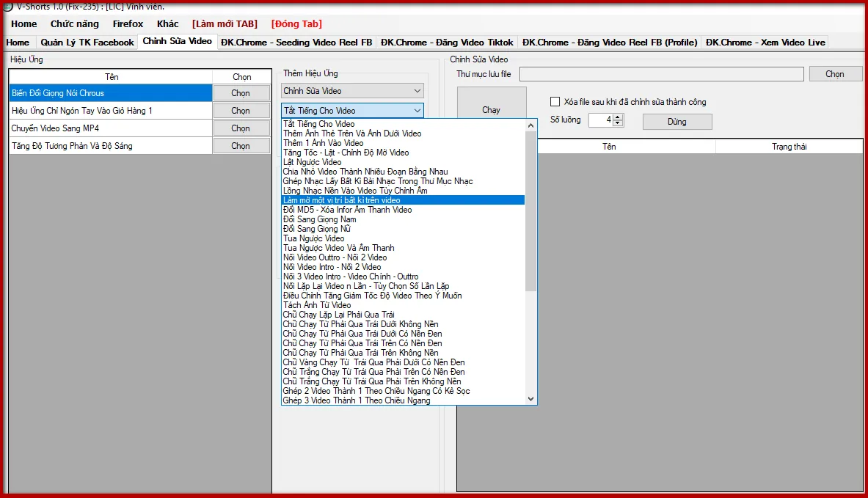868x498 pixels.
Task: Select Đổi Sang Giọng Nữ option
Action: coord(403,229)
